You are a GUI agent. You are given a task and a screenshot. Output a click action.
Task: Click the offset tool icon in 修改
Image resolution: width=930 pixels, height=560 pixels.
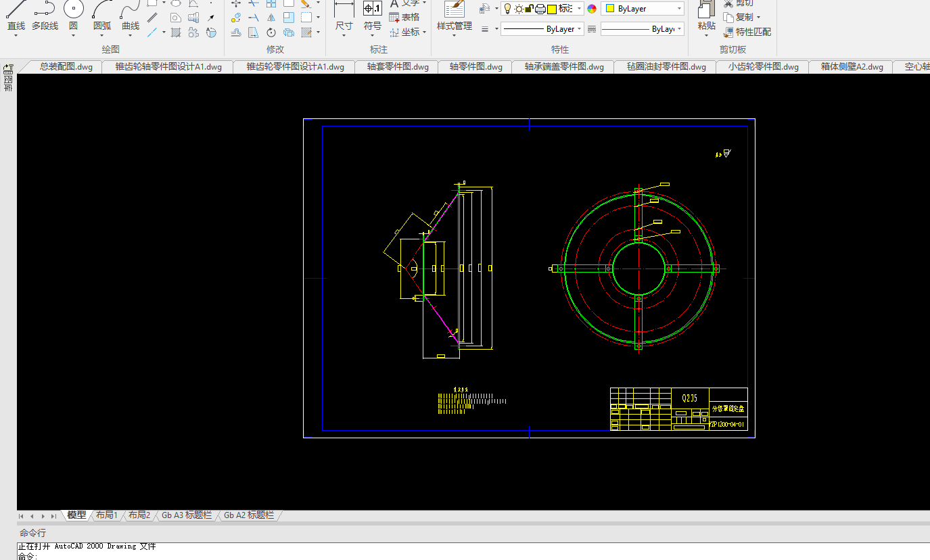[x=236, y=32]
